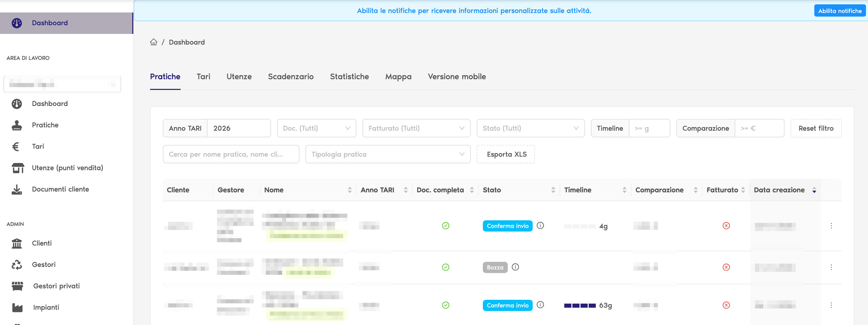
Task: Open the Scadenzario tab
Action: coord(291,77)
